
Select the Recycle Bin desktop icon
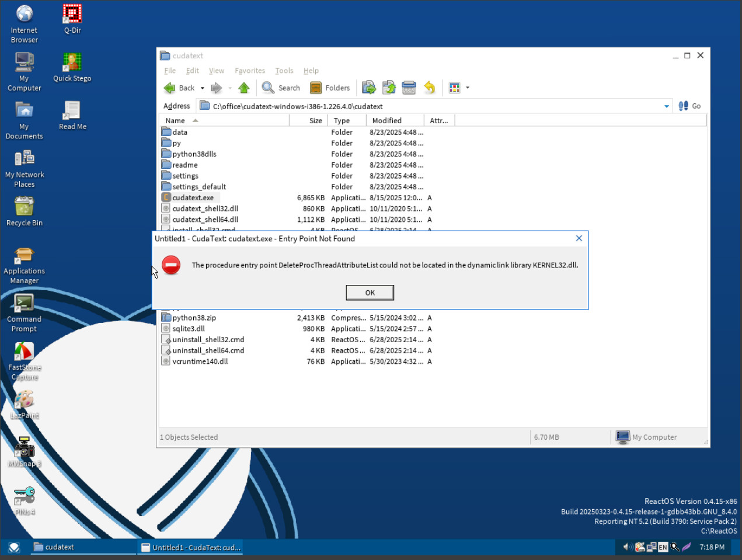(x=24, y=211)
